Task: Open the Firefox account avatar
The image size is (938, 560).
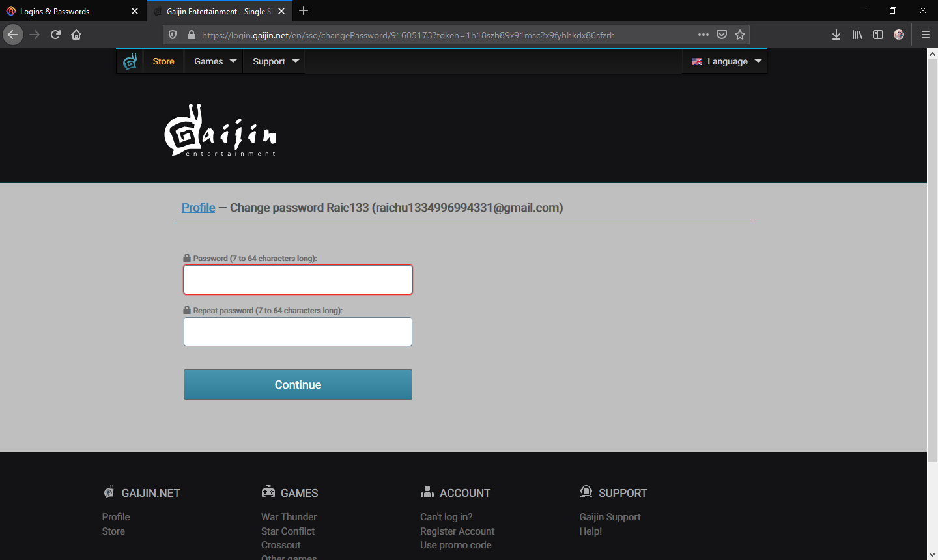Action: [x=899, y=35]
